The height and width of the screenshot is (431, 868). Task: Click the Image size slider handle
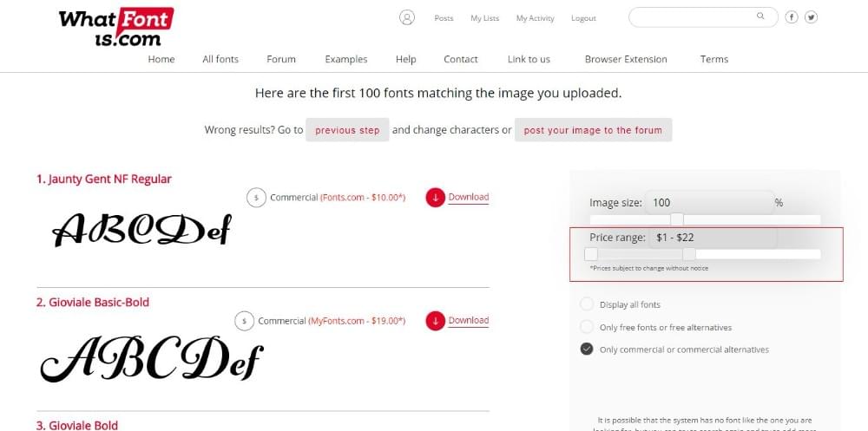click(677, 219)
